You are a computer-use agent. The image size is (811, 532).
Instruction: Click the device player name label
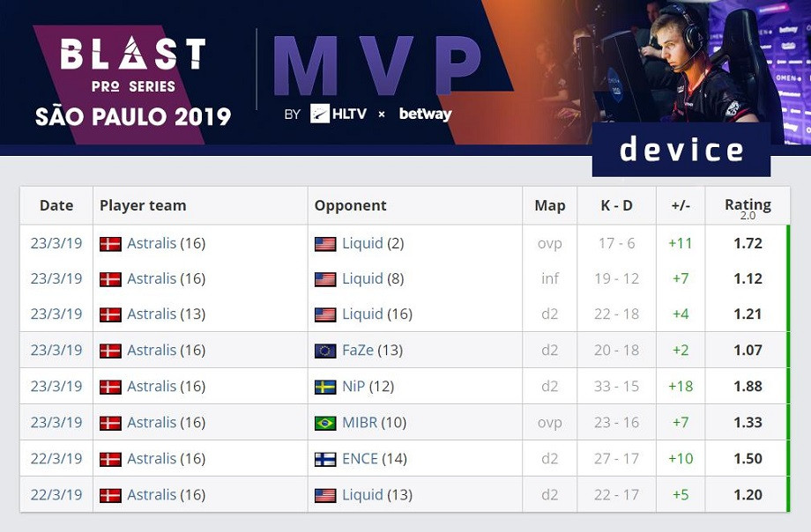[x=681, y=150]
